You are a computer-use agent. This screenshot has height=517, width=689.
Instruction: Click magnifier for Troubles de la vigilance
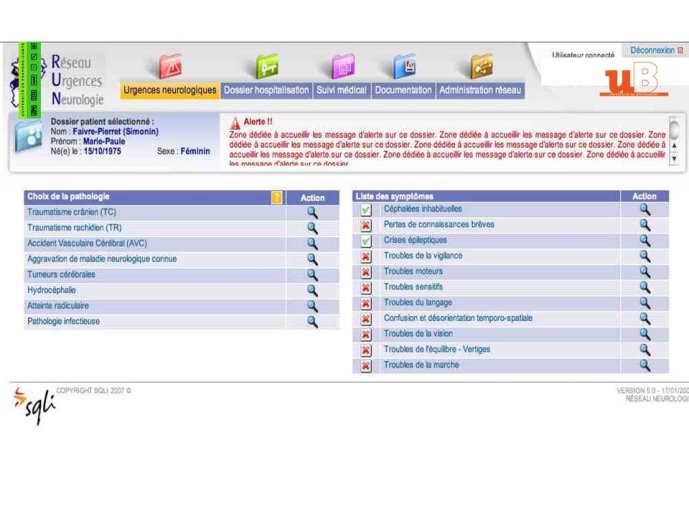pos(645,256)
